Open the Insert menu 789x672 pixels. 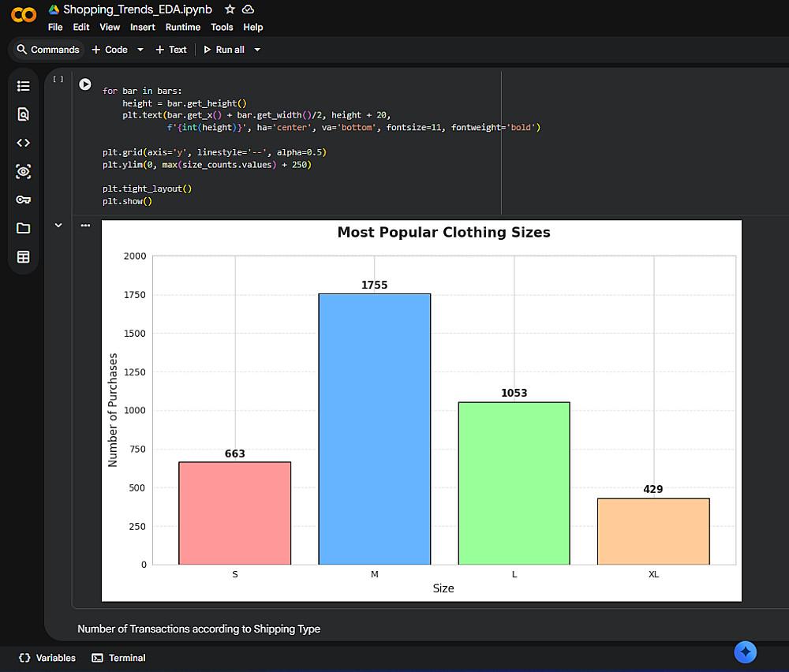(x=142, y=27)
